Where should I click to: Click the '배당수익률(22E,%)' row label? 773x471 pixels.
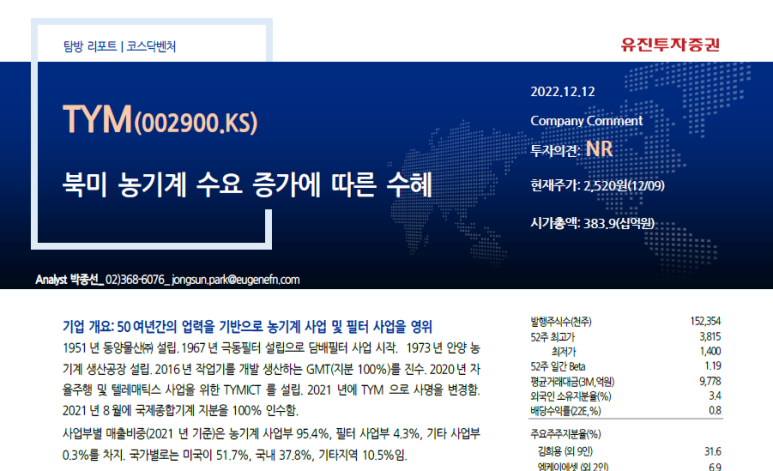click(565, 411)
